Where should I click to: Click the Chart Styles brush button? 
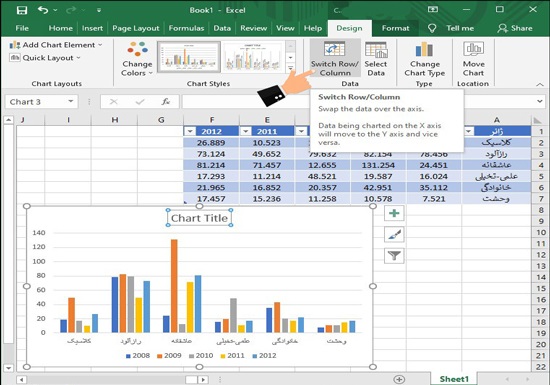pos(394,234)
